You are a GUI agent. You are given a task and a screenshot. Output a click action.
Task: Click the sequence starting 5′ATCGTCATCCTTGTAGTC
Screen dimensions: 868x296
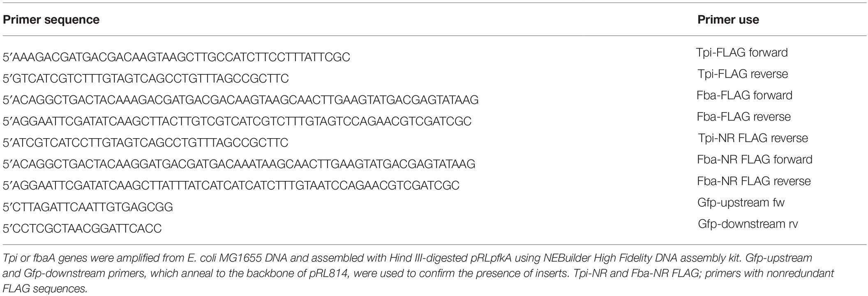tap(145, 143)
